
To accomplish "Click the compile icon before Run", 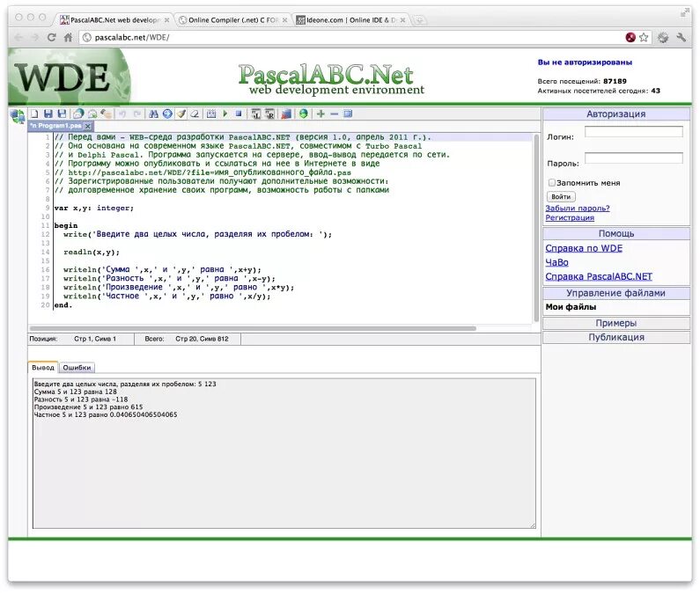I will pos(211,113).
